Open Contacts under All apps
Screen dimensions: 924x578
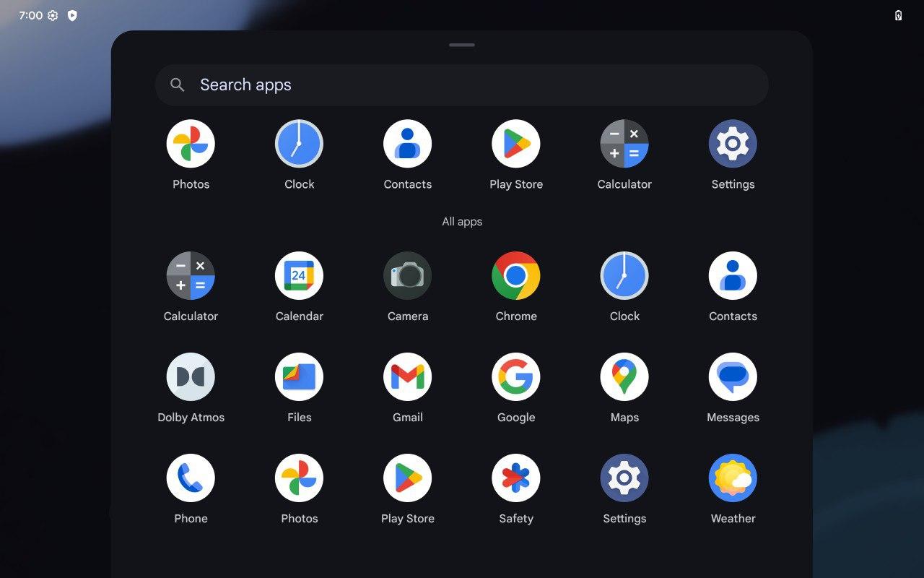point(733,275)
